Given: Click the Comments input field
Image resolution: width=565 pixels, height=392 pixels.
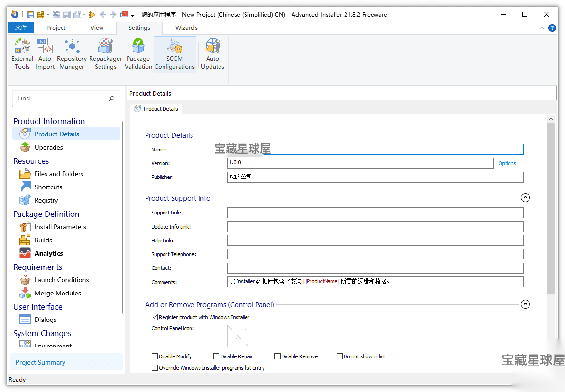Looking at the screenshot, I should coord(375,282).
